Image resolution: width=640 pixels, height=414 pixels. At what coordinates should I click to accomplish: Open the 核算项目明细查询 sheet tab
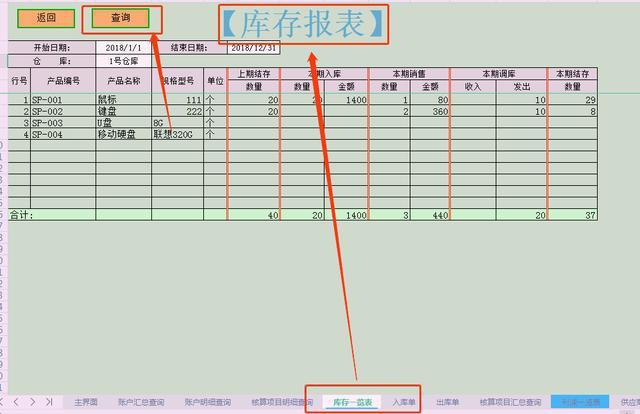[x=282, y=402]
